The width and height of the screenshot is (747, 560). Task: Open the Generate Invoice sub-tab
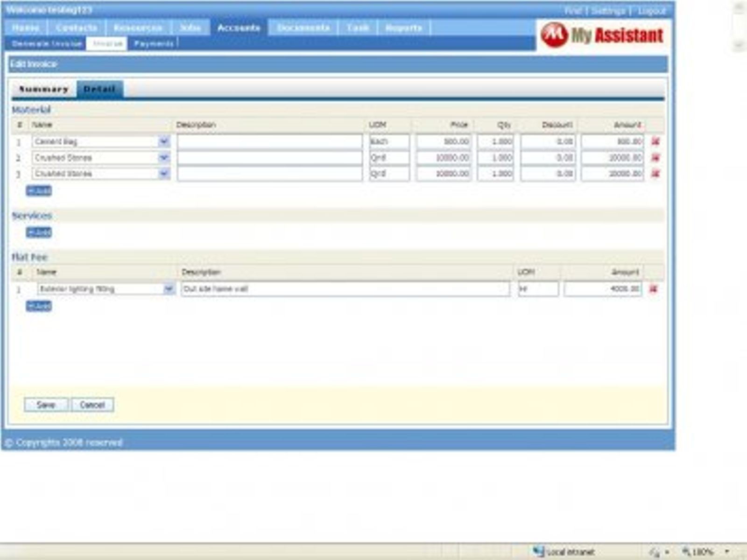point(47,44)
